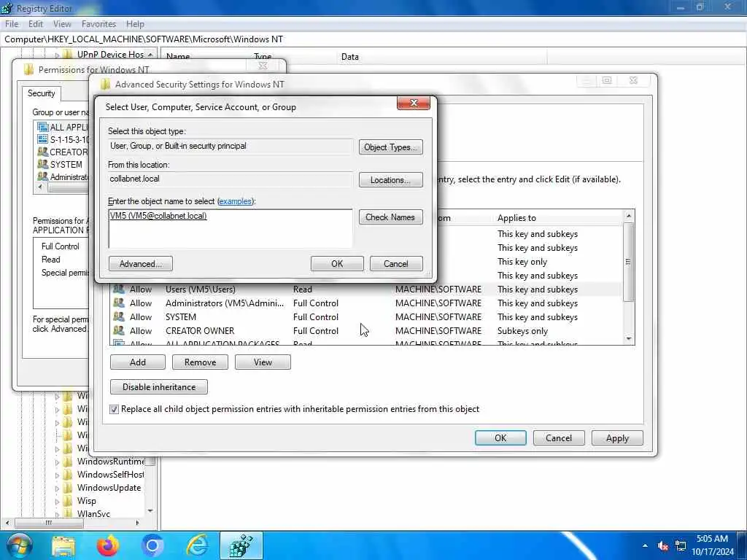Click View permission entry button

263,362
